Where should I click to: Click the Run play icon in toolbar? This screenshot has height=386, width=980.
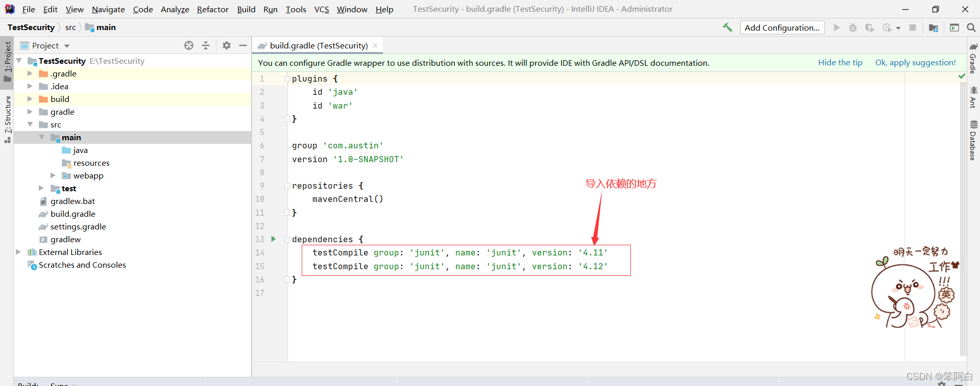tap(837, 28)
